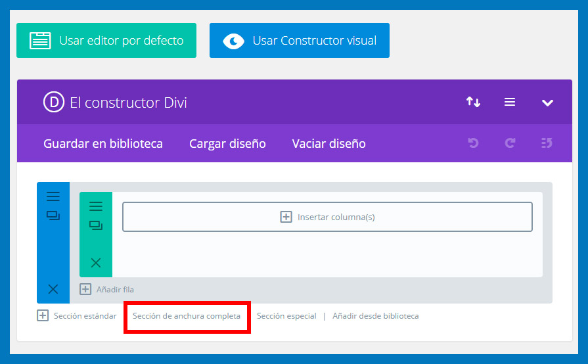Add a Sección estándar

pos(85,316)
